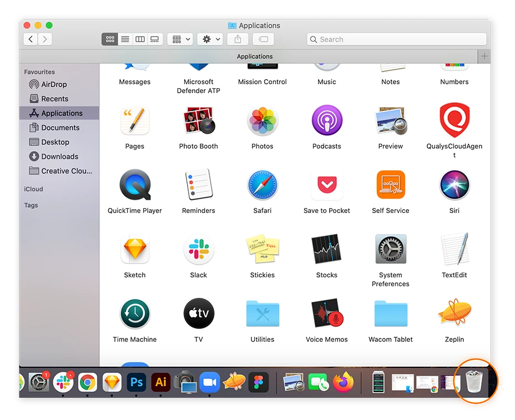Viewport: 515px width, 420px height.
Task: Click the Edit Tags toolbar button
Action: [263, 39]
